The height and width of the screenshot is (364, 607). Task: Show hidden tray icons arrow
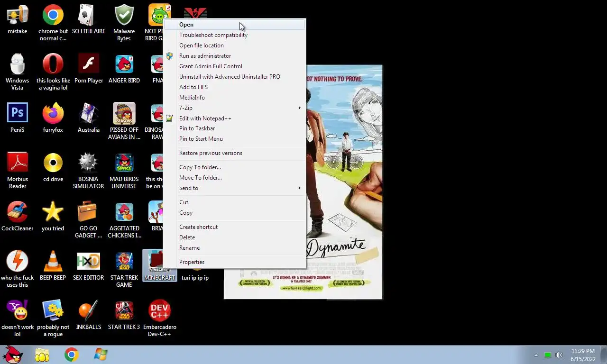[x=536, y=355]
